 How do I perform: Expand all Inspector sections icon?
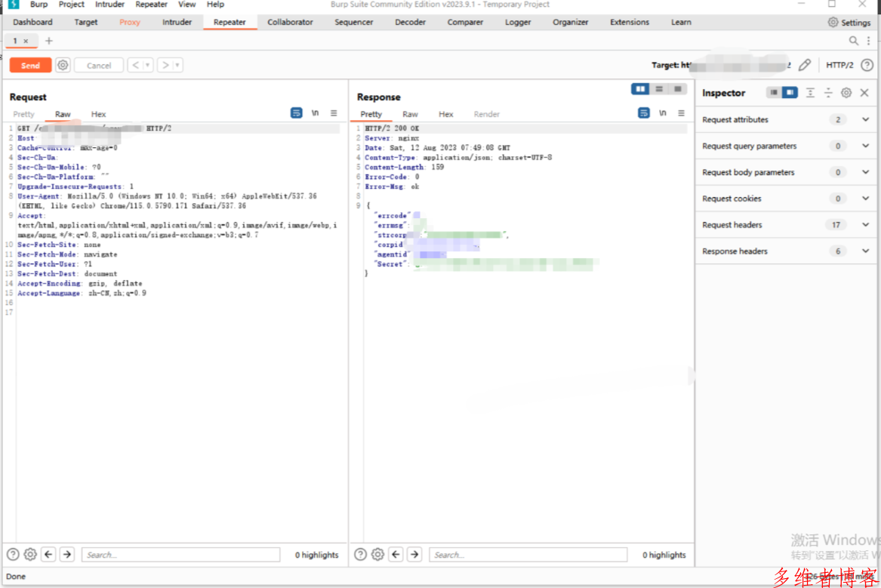tap(810, 93)
